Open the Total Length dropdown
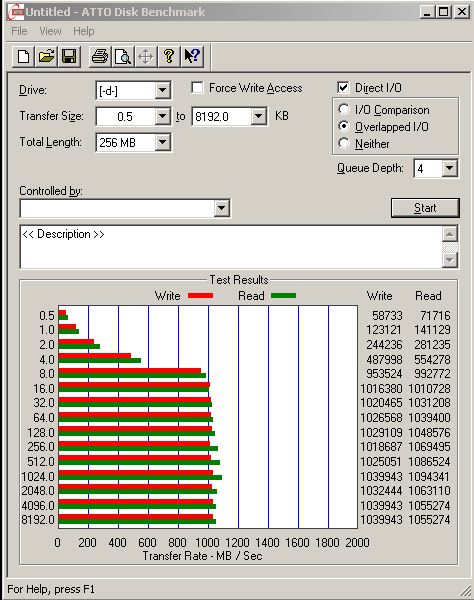The width and height of the screenshot is (474, 600). pyautogui.click(x=163, y=142)
